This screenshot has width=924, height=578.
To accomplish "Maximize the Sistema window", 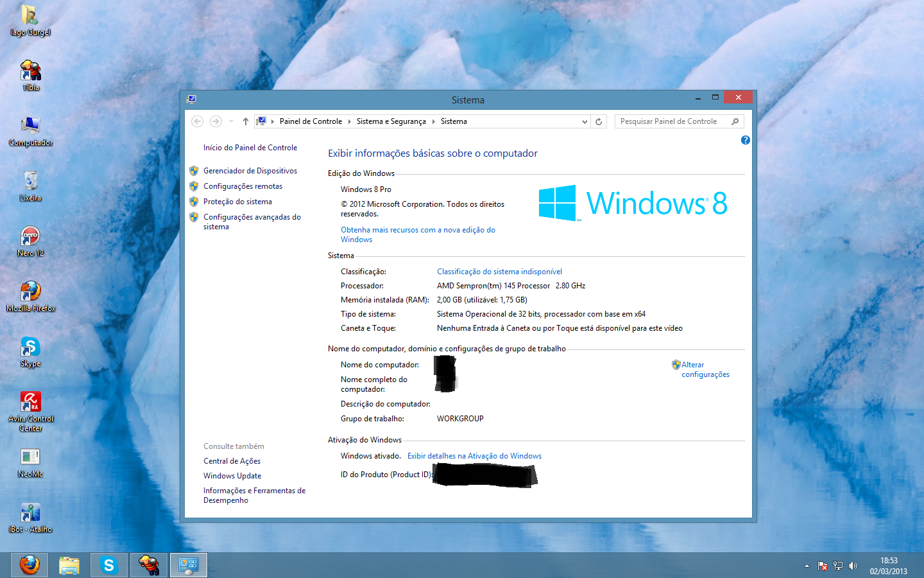I will (715, 98).
